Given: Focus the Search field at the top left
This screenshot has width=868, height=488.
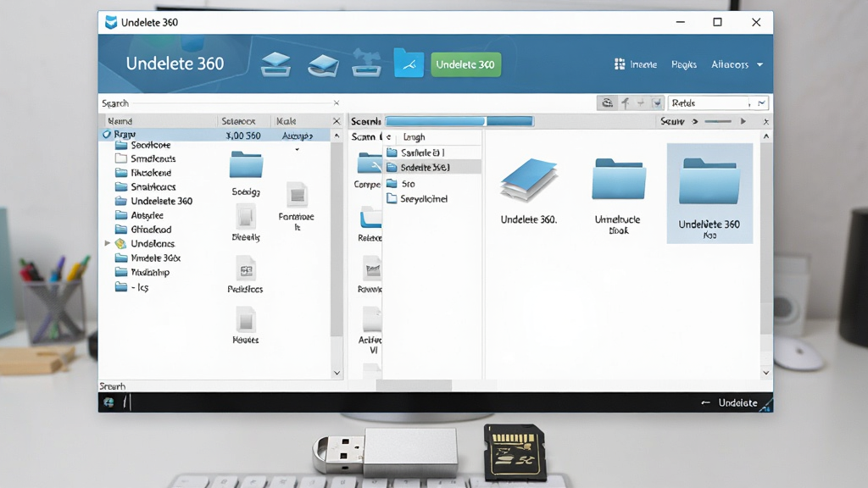Looking at the screenshot, I should click(x=216, y=103).
